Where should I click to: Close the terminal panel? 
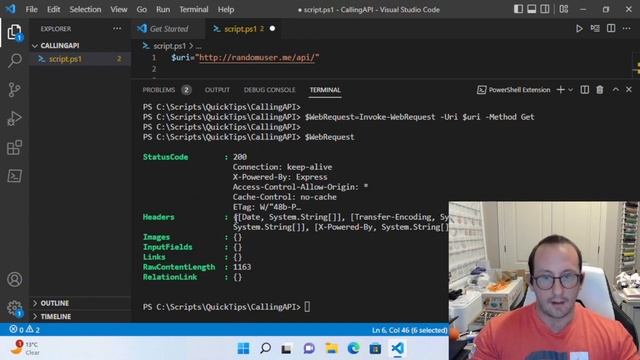coord(629,90)
